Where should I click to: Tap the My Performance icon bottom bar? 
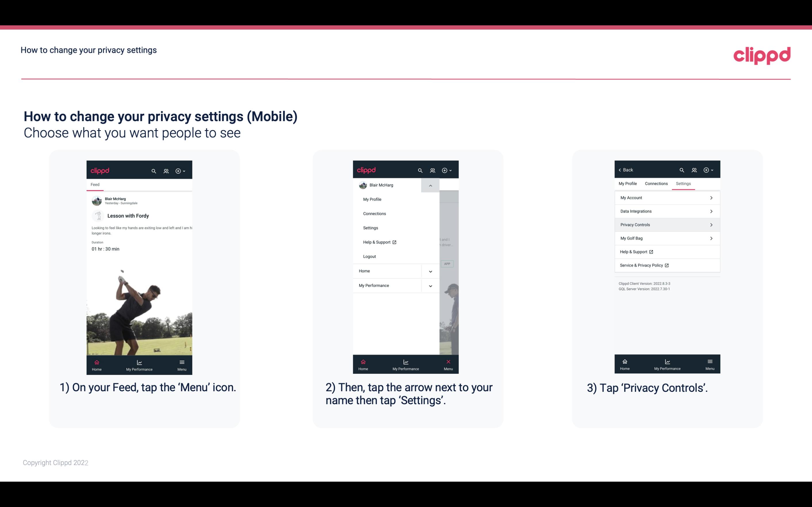[140, 365]
